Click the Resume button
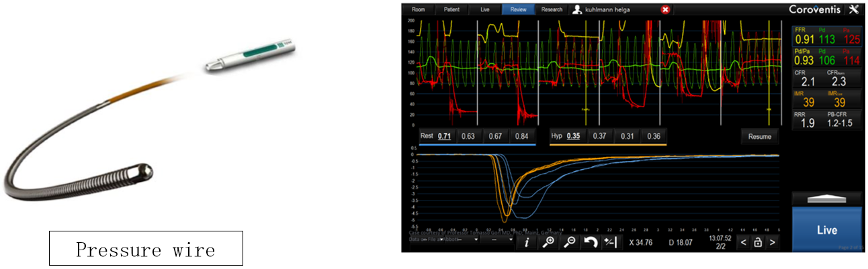Image resolution: width=868 pixels, height=269 pixels. pyautogui.click(x=760, y=136)
